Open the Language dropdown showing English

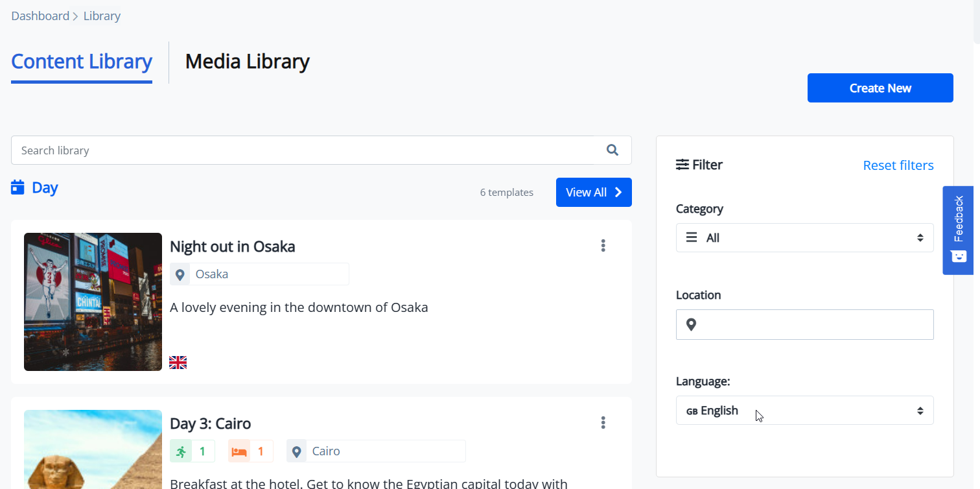[x=804, y=411]
